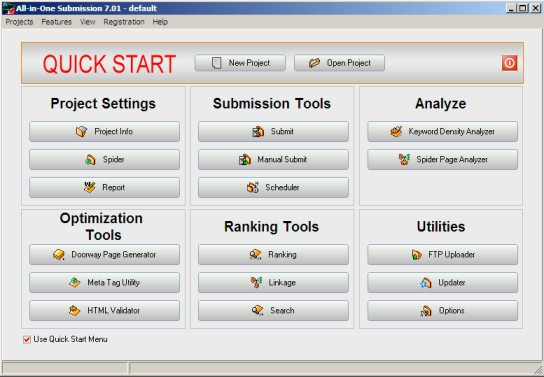Close the All-in-One Submission window
The height and width of the screenshot is (377, 544).
pos(535,8)
